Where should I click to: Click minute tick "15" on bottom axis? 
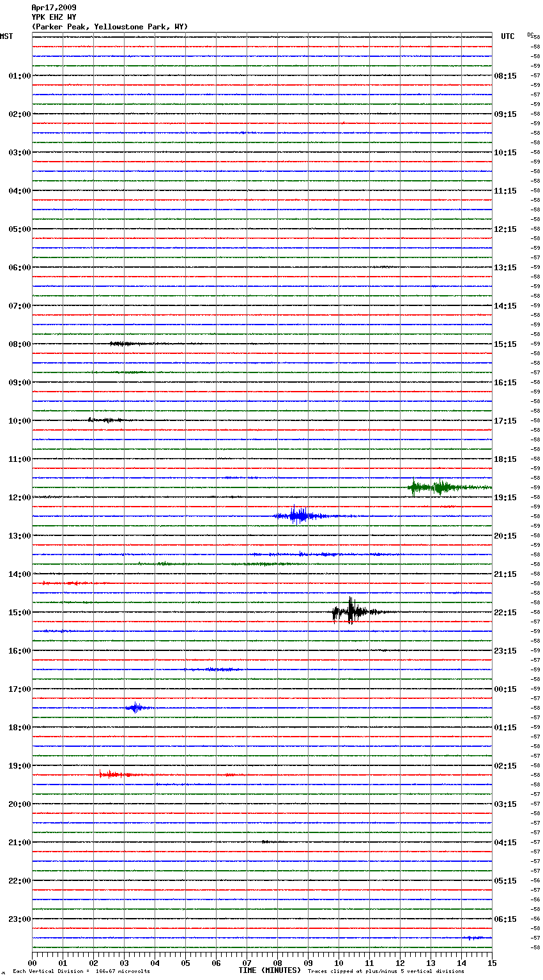click(x=492, y=963)
